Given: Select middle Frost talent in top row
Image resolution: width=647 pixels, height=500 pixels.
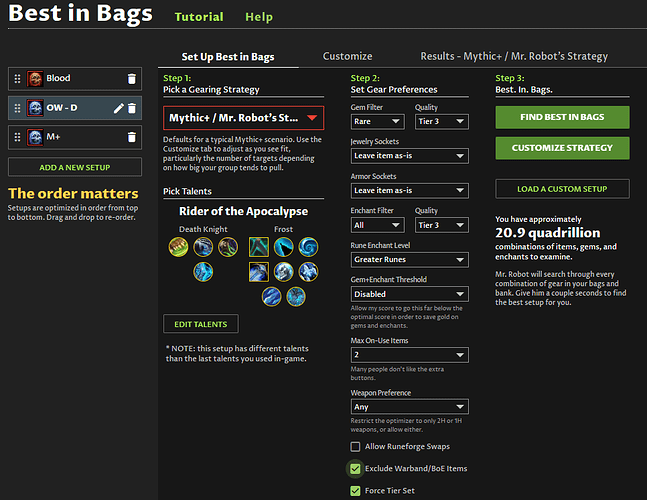Looking at the screenshot, I should (283, 247).
